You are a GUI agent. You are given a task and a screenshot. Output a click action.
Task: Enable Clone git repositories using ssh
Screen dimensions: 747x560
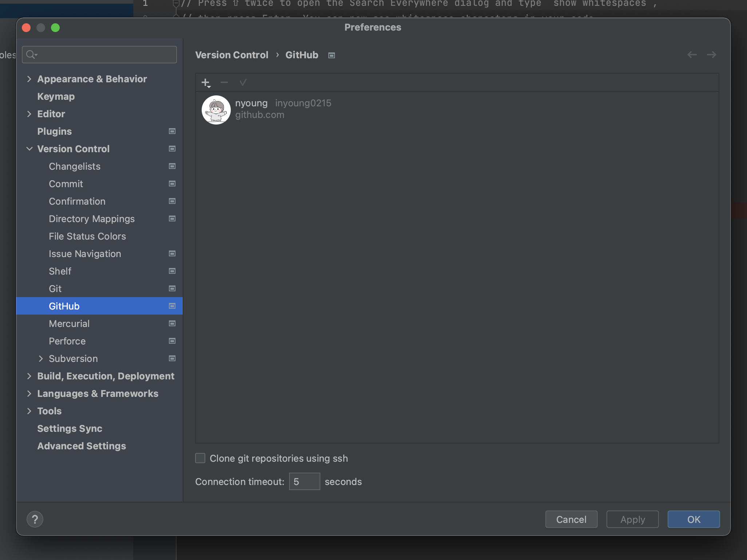[200, 458]
